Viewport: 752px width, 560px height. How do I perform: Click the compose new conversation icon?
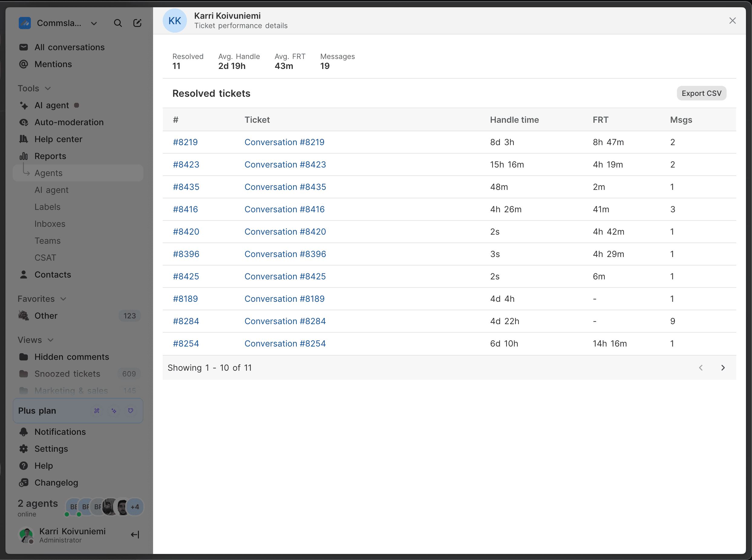(x=137, y=23)
